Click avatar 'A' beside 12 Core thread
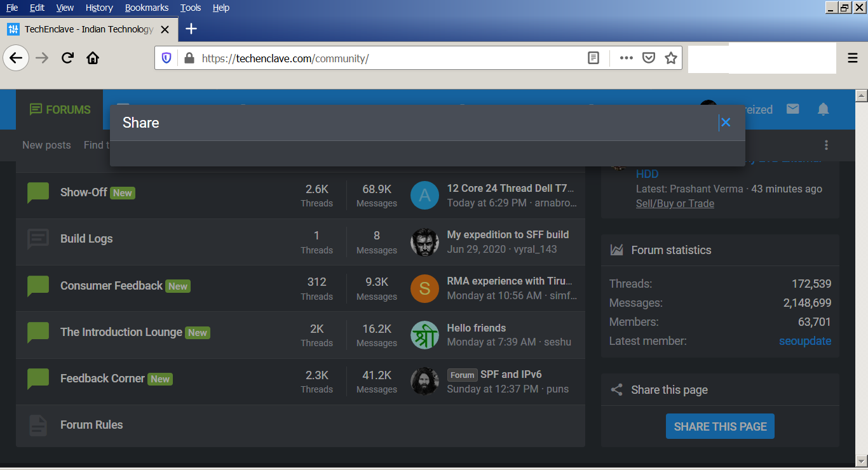This screenshot has width=868, height=470. tap(424, 196)
